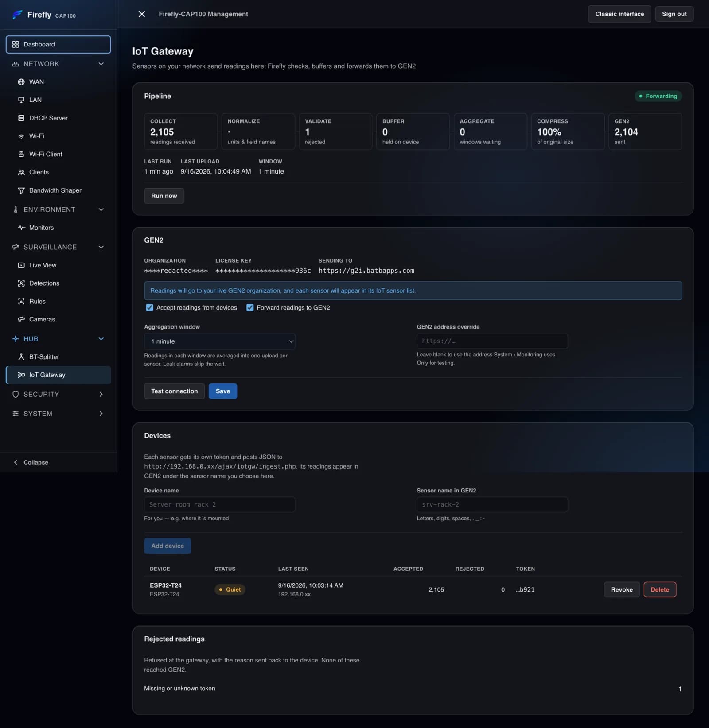
Task: Click the COMPRESS 100% stage card
Action: (568, 132)
